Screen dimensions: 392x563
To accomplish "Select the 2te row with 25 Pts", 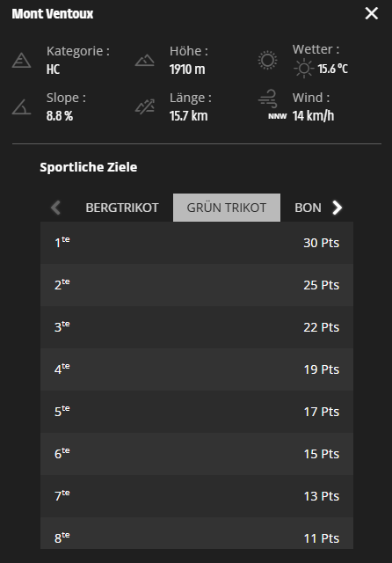I will tap(197, 285).
